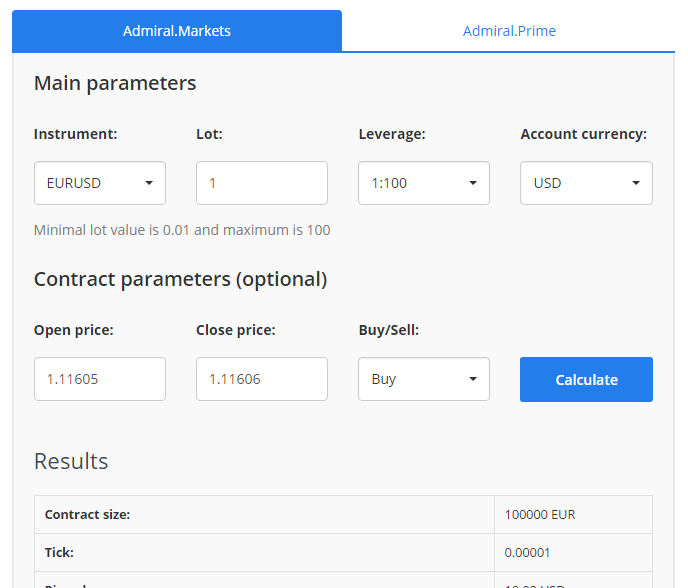Click the minimal lot value hint text
The height and width of the screenshot is (588, 688).
(x=182, y=230)
